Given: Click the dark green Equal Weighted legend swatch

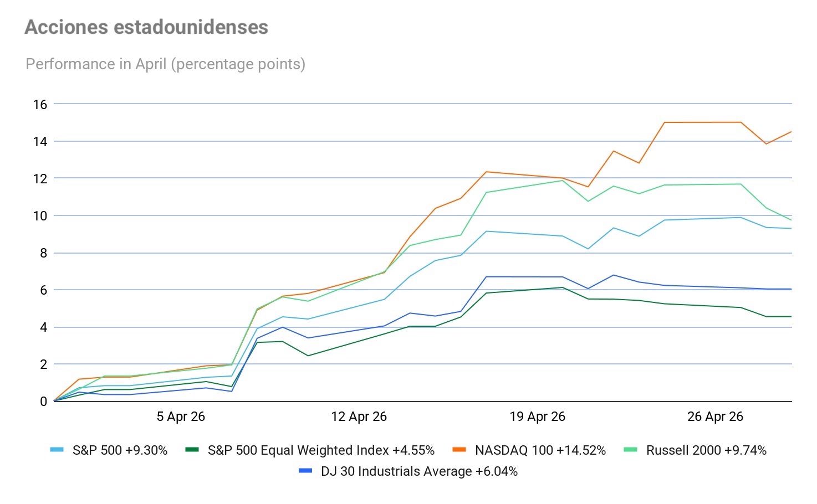Looking at the screenshot, I should point(192,450).
